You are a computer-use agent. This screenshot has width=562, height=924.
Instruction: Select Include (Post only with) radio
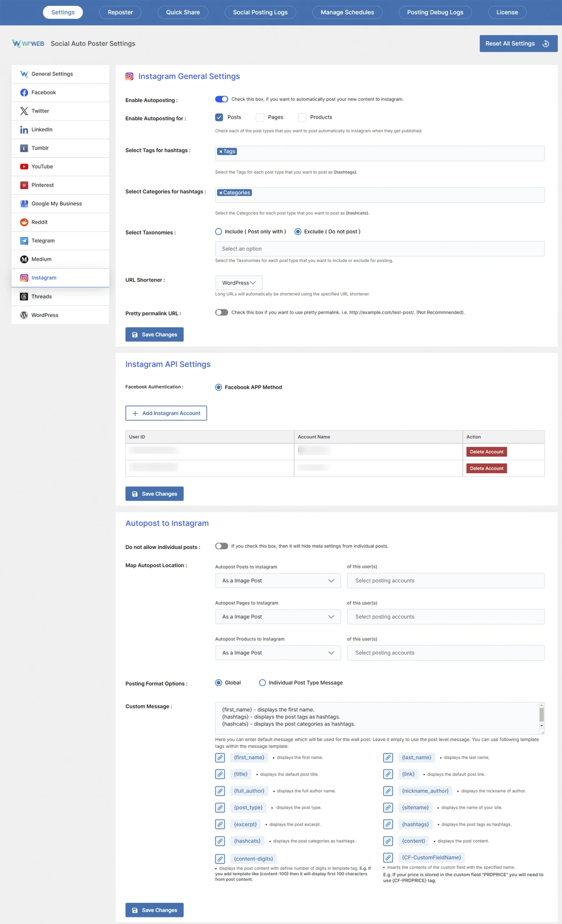(x=219, y=232)
